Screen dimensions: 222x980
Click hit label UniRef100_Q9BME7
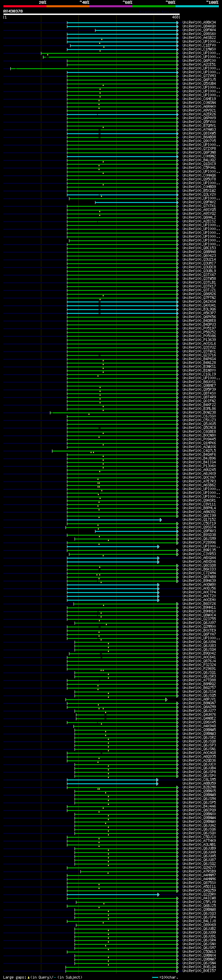coord(199,386)
